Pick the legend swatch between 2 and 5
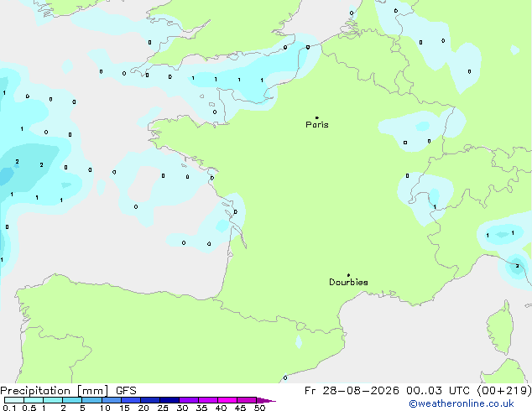 click(x=72, y=400)
